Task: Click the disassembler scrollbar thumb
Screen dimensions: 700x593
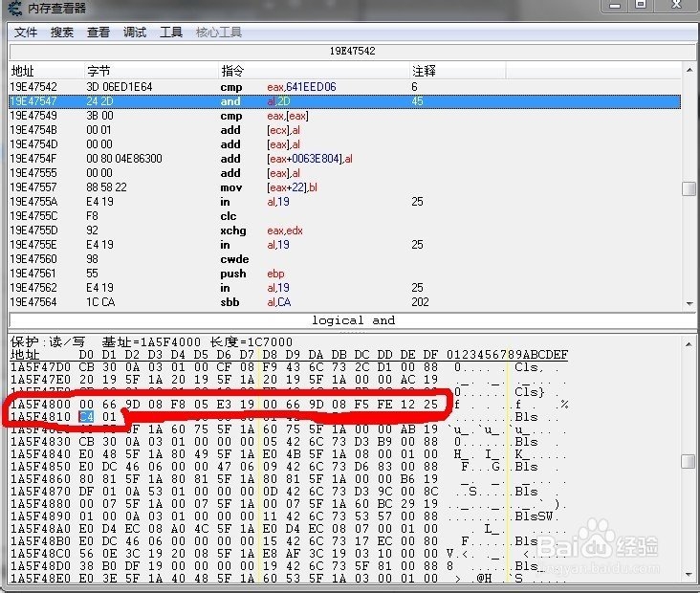Action: tap(689, 188)
